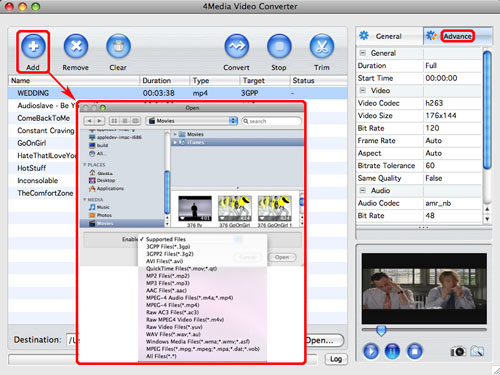The width and height of the screenshot is (500, 375).
Task: Click the Same Quality value False
Action: (434, 178)
